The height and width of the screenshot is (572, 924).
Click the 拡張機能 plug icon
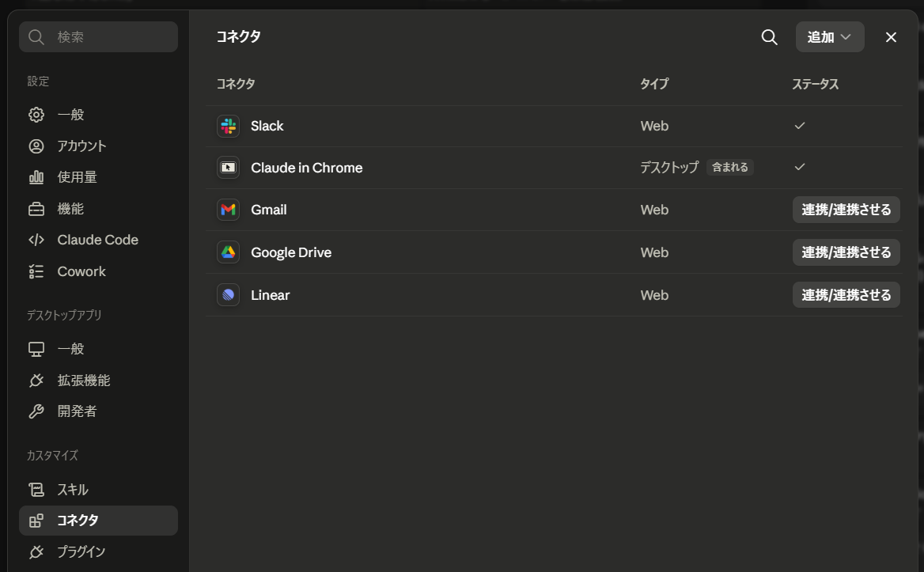36,381
